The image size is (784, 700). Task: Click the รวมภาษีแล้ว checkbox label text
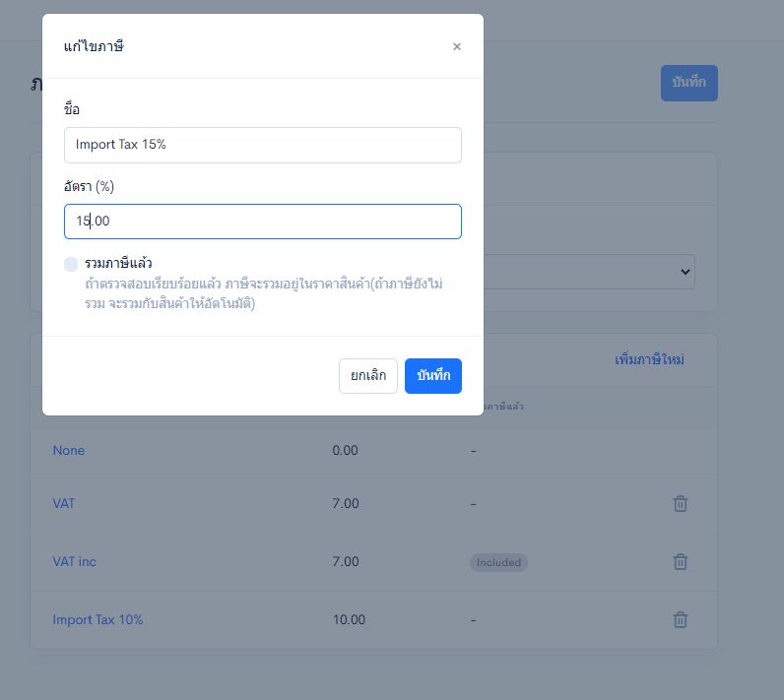coord(118,263)
